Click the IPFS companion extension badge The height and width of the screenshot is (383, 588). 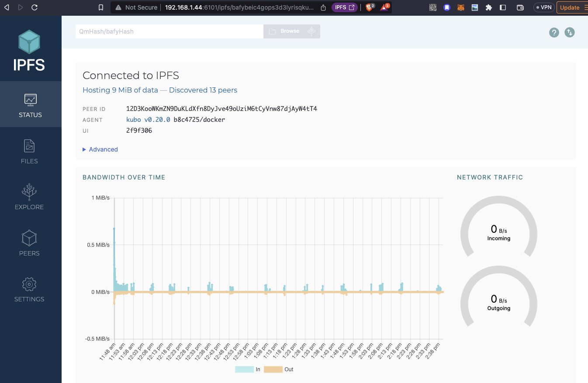point(344,7)
